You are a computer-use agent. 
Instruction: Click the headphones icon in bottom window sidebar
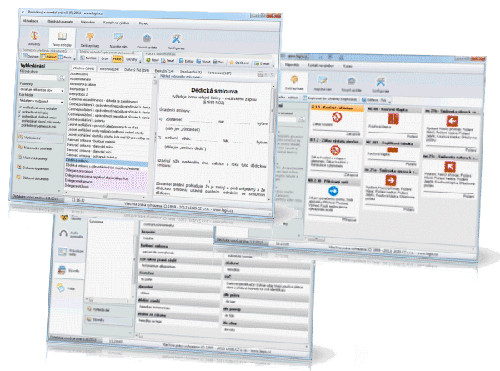64,233
